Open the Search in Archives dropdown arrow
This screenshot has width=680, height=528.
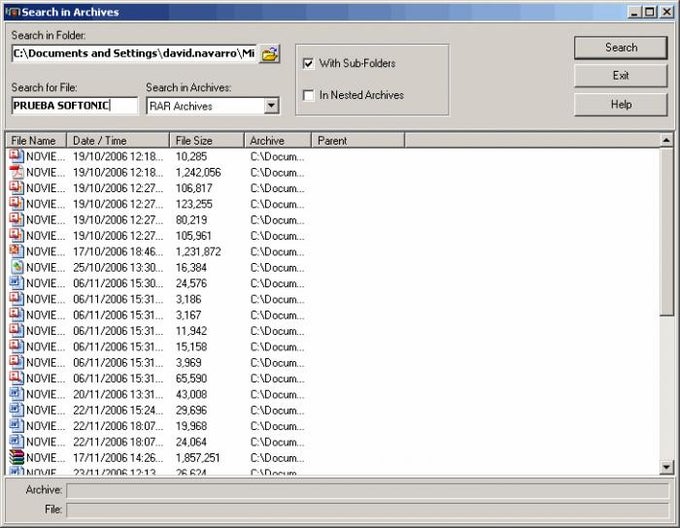click(x=271, y=105)
